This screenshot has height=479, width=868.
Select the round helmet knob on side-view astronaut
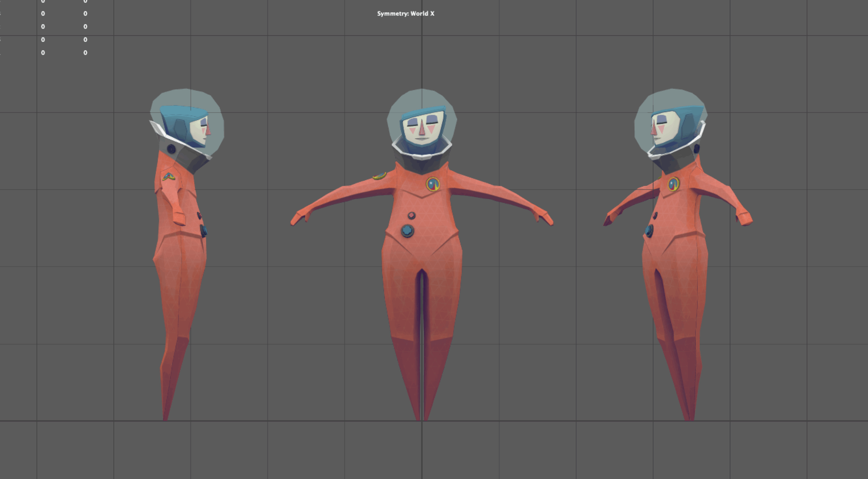[x=171, y=149]
